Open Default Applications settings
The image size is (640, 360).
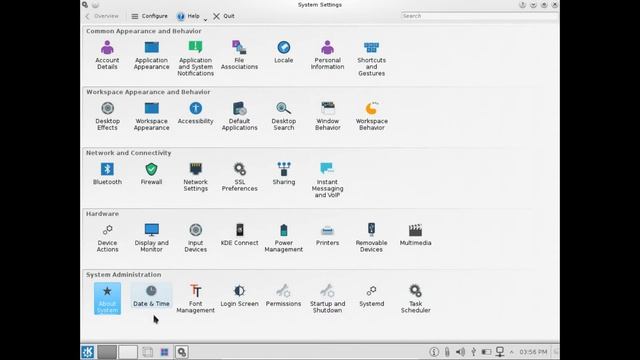click(x=239, y=116)
